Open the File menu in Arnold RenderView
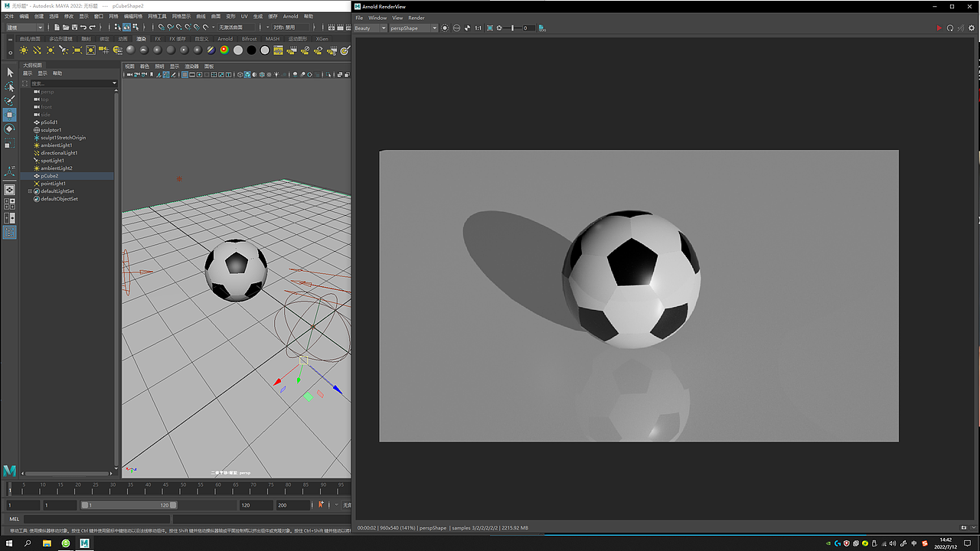This screenshot has height=551, width=980. coord(359,18)
